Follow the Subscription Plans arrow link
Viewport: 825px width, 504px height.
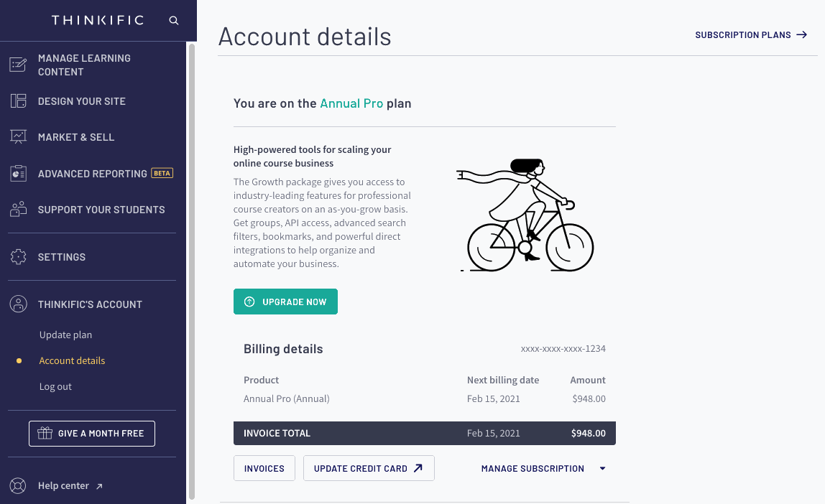[751, 34]
